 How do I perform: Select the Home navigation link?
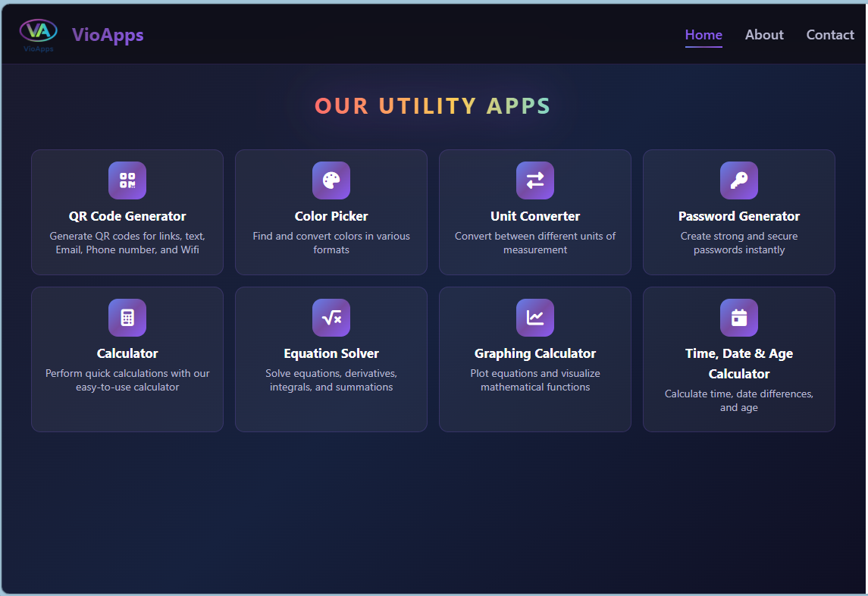coord(703,35)
